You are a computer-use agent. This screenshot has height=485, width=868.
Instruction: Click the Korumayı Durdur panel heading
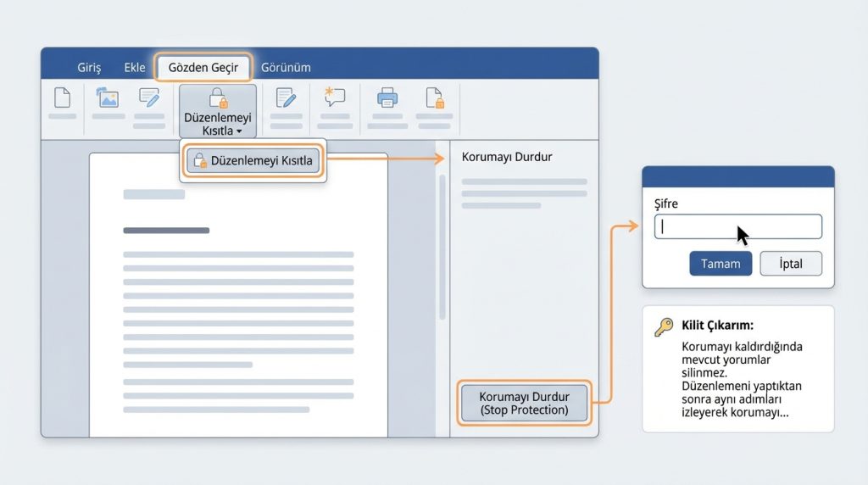pyautogui.click(x=507, y=157)
